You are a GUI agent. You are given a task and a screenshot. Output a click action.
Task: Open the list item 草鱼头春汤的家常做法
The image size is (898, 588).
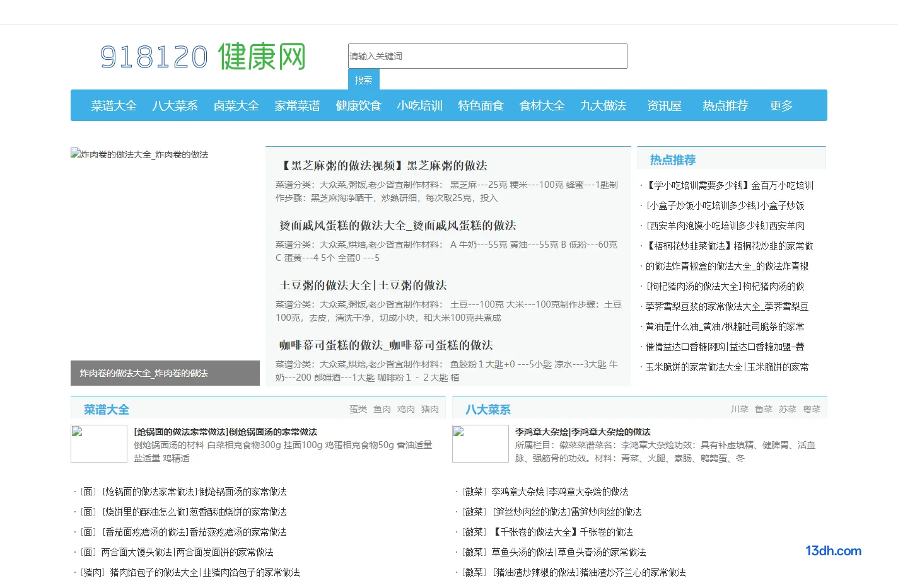(569, 552)
